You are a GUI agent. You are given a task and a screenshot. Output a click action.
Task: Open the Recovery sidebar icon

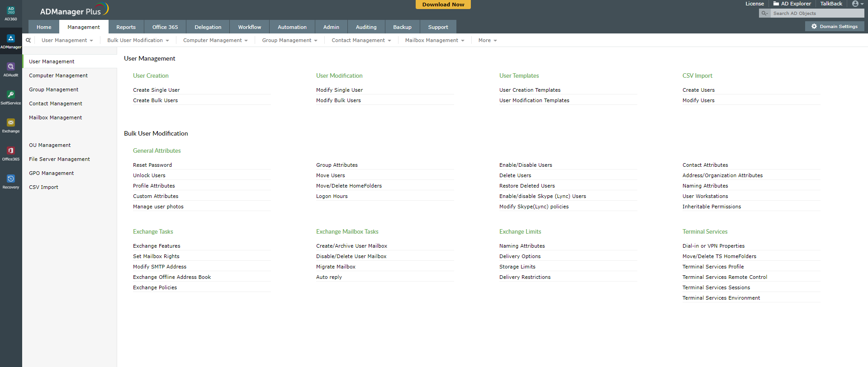point(11,181)
